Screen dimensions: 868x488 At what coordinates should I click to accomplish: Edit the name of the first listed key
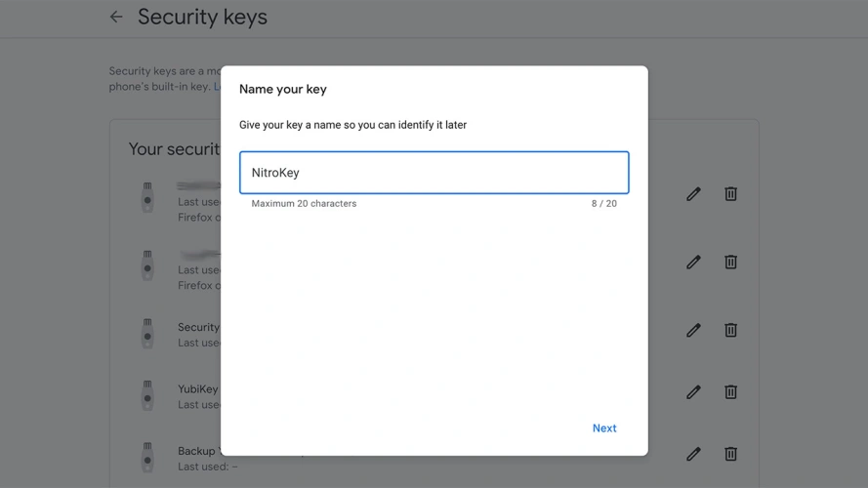[x=693, y=194]
